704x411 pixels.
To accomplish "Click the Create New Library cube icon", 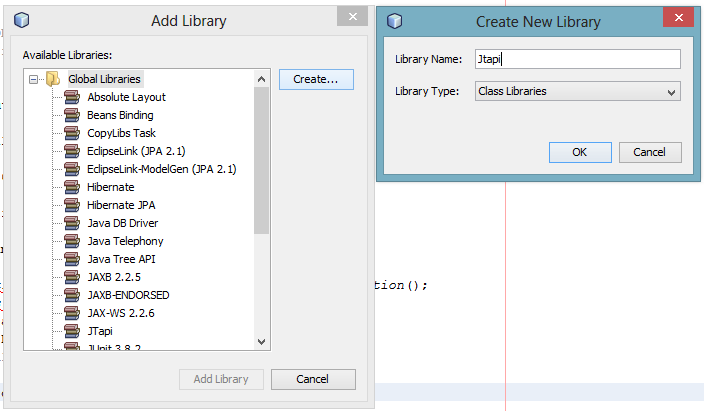I will (395, 21).
